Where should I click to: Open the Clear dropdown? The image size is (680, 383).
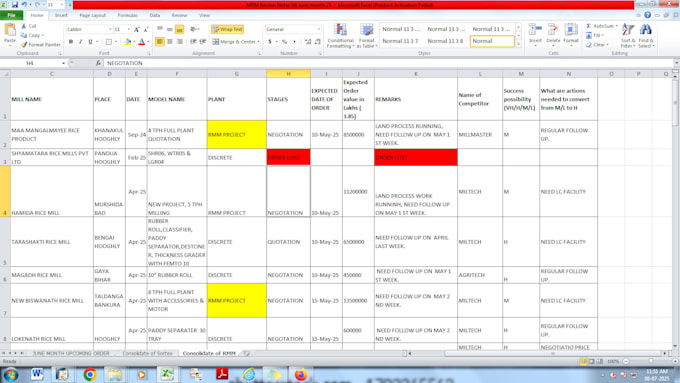(x=598, y=45)
